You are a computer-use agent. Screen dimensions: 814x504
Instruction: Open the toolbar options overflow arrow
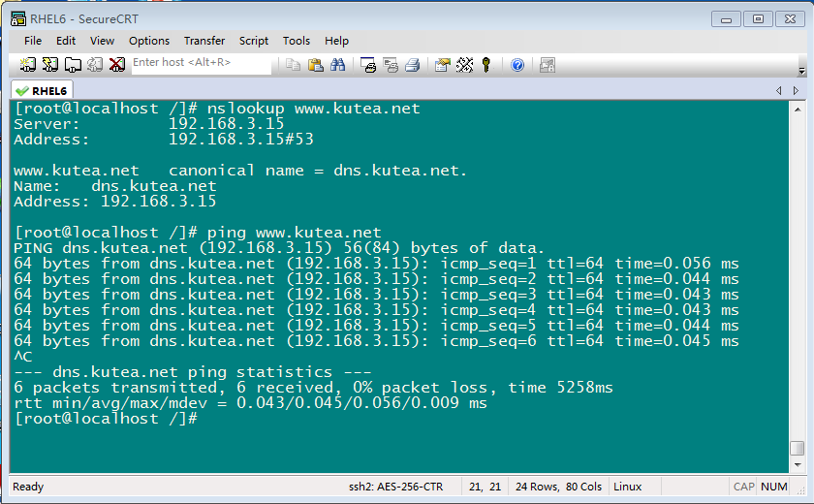pyautogui.click(x=801, y=71)
